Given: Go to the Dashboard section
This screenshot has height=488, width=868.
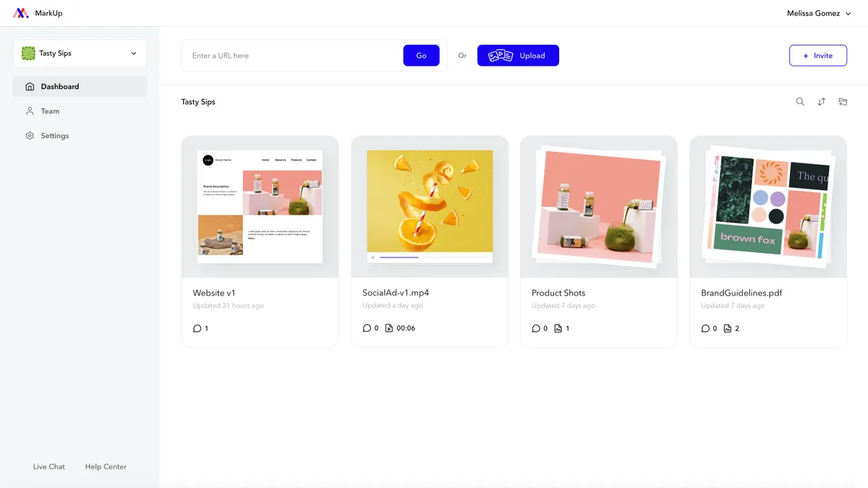Looking at the screenshot, I should (x=80, y=87).
